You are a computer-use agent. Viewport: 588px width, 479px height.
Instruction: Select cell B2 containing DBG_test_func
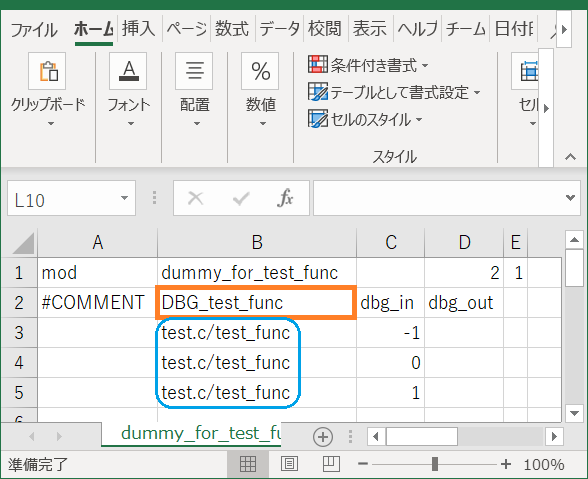256,303
